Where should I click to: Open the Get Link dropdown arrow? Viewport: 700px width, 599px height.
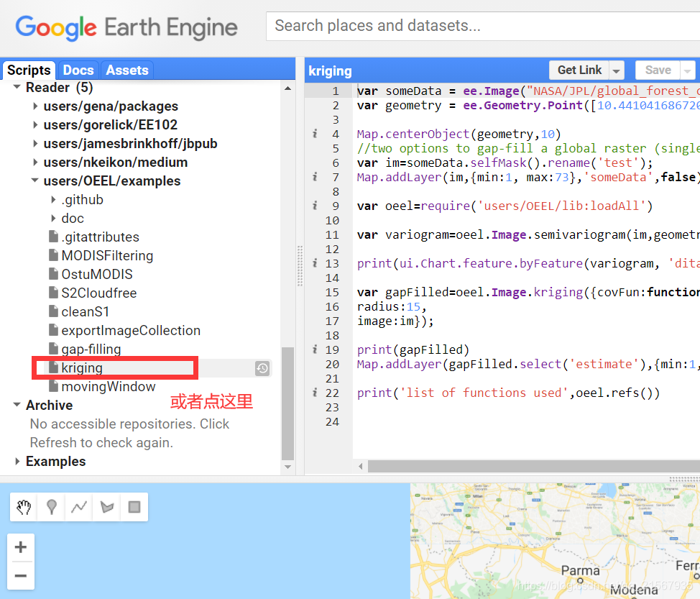[x=616, y=70]
